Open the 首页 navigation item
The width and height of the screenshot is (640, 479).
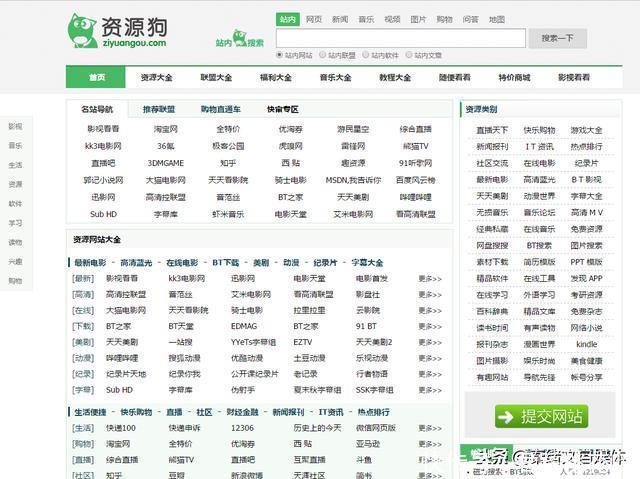[96, 77]
